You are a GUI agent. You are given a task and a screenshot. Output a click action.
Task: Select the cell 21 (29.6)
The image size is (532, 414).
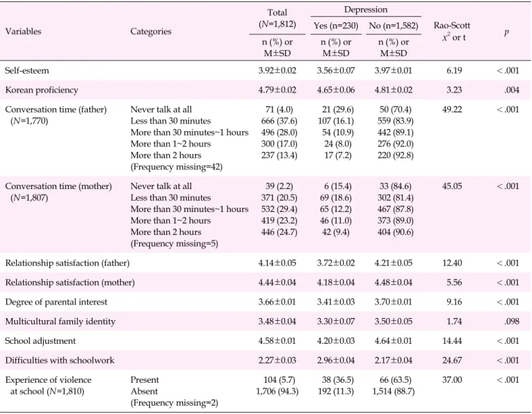pos(338,110)
